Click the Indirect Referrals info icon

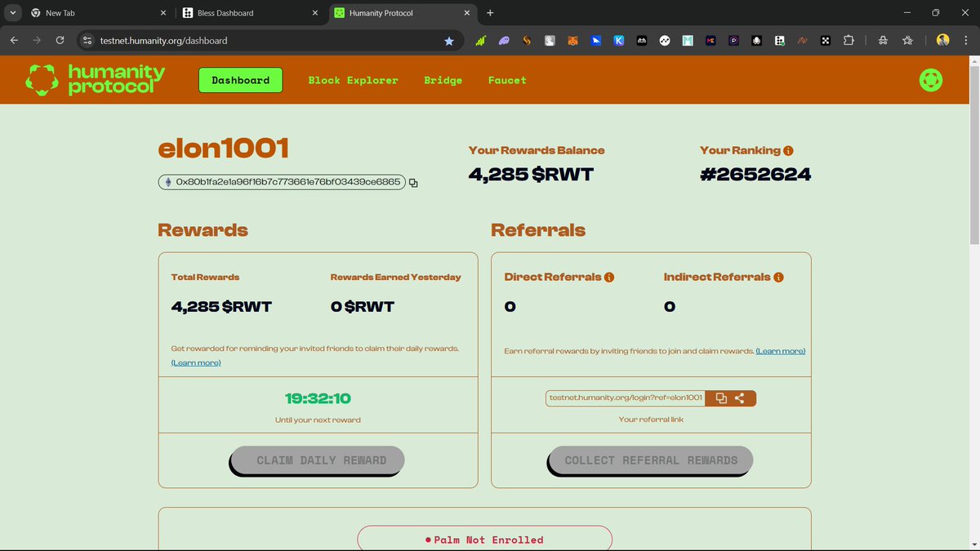(778, 278)
